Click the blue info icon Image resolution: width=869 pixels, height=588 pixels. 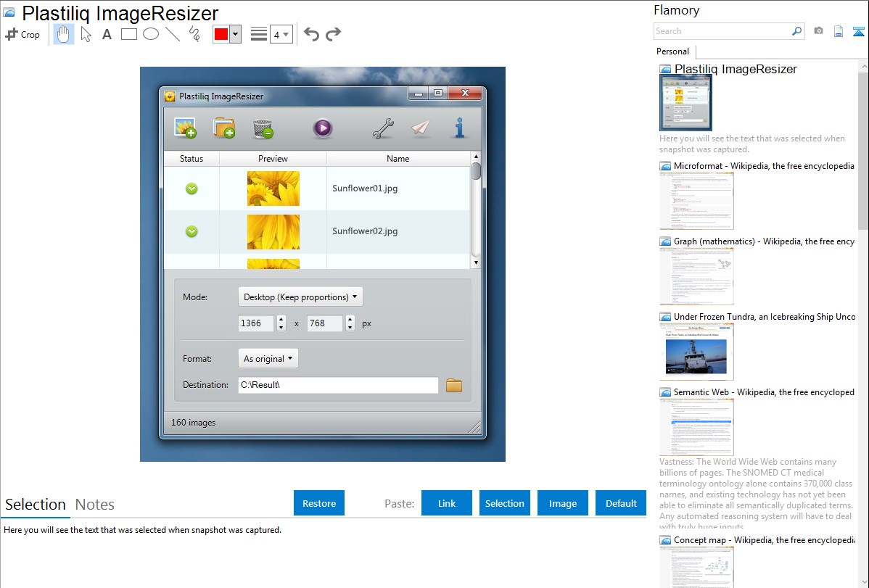(x=459, y=128)
